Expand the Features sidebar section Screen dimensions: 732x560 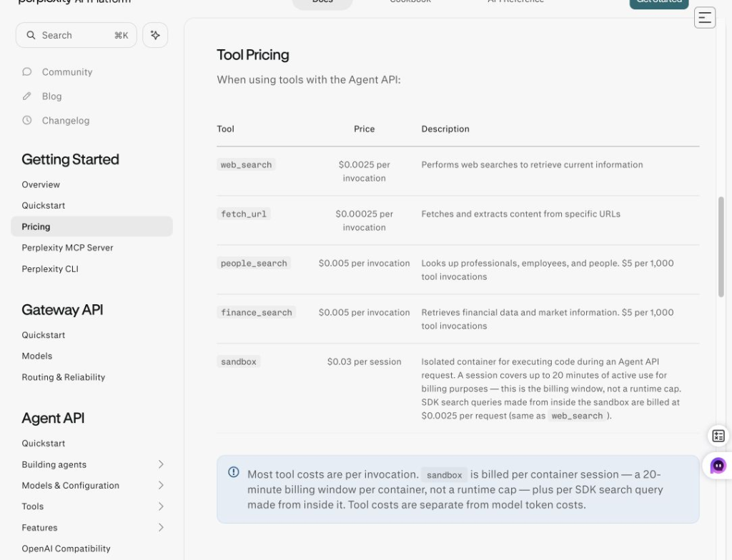[x=161, y=527]
